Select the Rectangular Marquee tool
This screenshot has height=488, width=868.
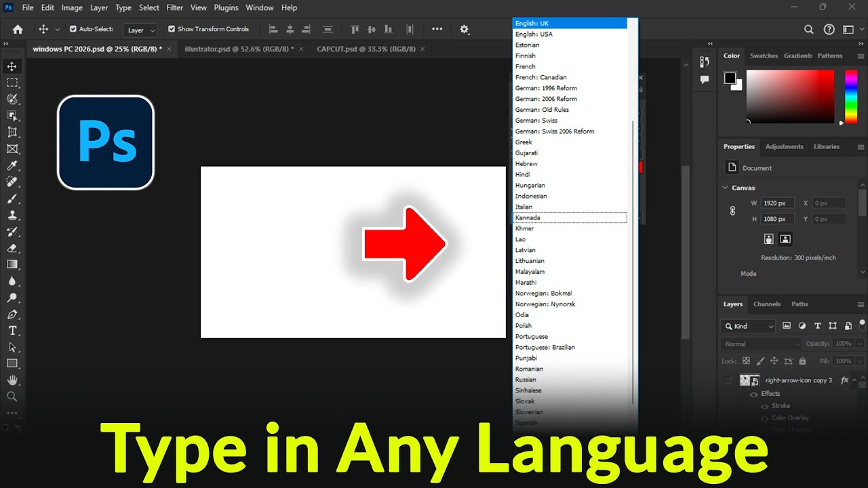tap(12, 83)
